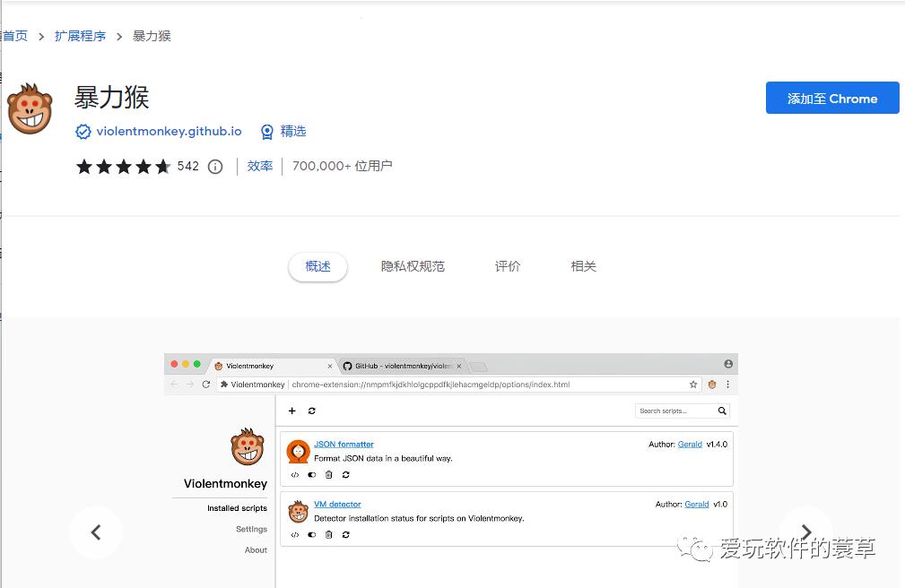Switch to the 评价 reviews tab
This screenshot has height=588, width=905.
coord(508,265)
